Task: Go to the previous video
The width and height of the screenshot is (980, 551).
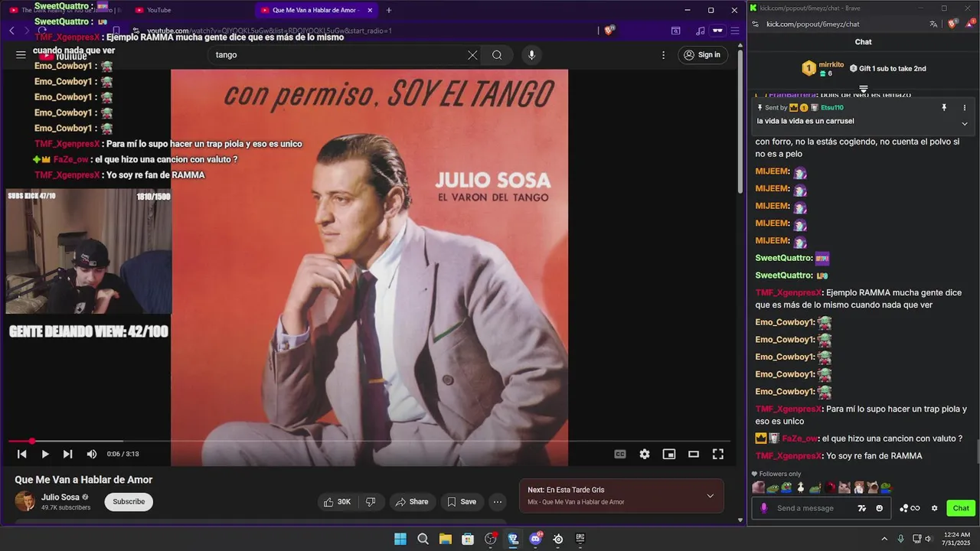Action: click(x=22, y=454)
